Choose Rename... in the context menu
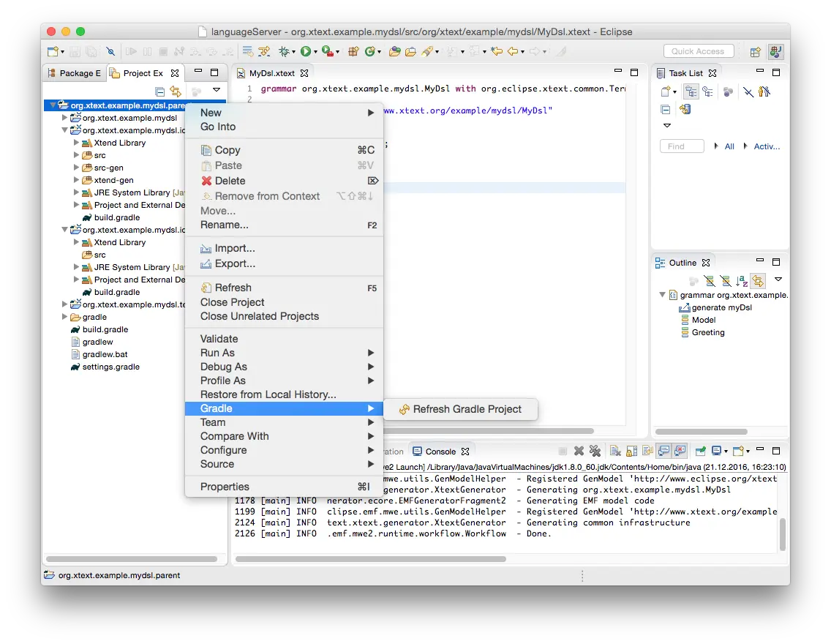The image size is (831, 644). pyautogui.click(x=284, y=225)
